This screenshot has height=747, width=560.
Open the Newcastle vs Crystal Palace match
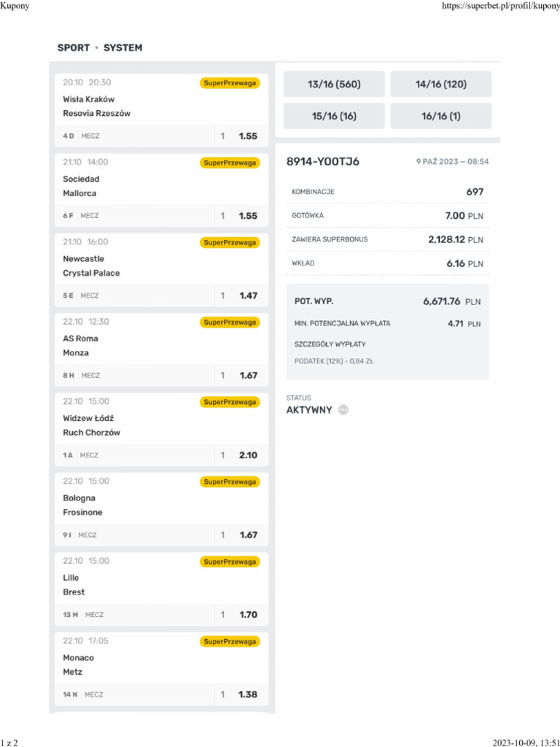91,266
